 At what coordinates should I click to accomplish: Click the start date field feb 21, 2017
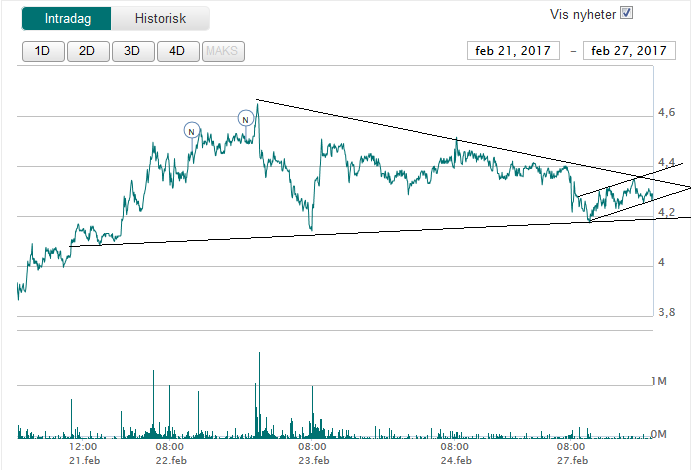point(514,51)
